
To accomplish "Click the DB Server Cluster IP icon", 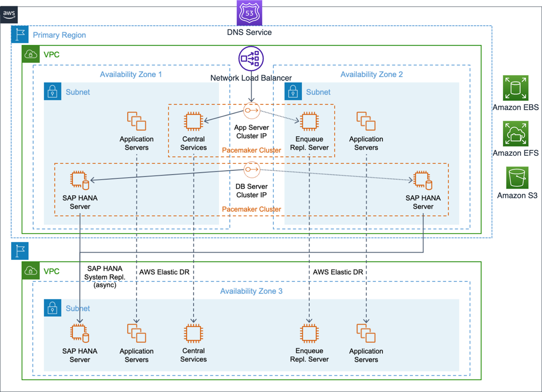I will click(x=252, y=169).
